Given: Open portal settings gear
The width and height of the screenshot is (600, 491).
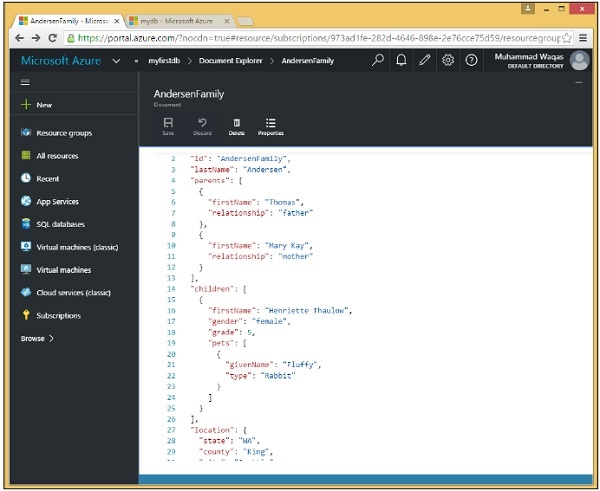Looking at the screenshot, I should click(448, 60).
